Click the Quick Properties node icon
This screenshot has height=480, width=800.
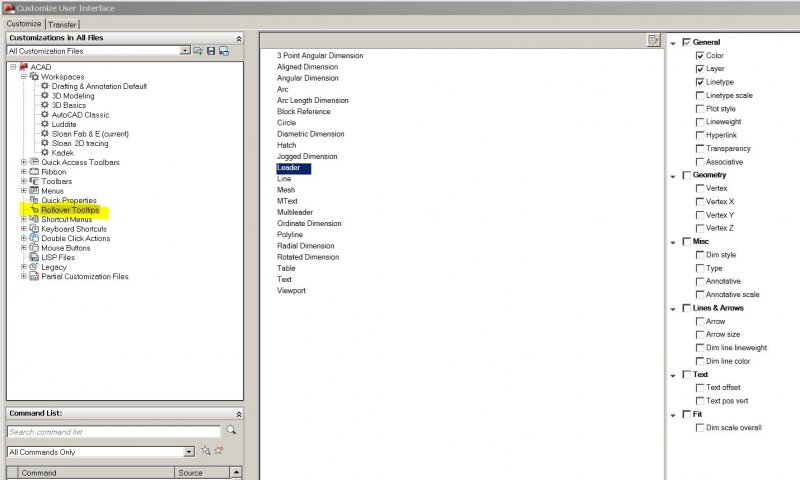[x=34, y=200]
